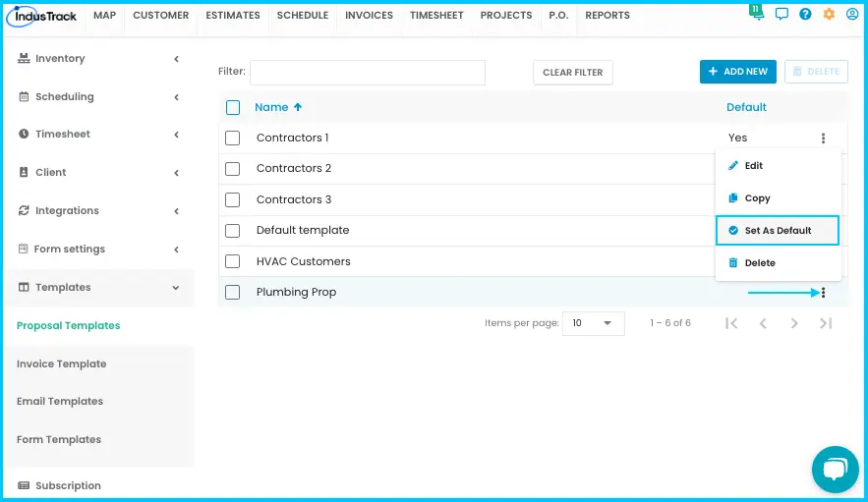Open the MAP top menu
This screenshot has height=502, width=868.
[x=104, y=16]
